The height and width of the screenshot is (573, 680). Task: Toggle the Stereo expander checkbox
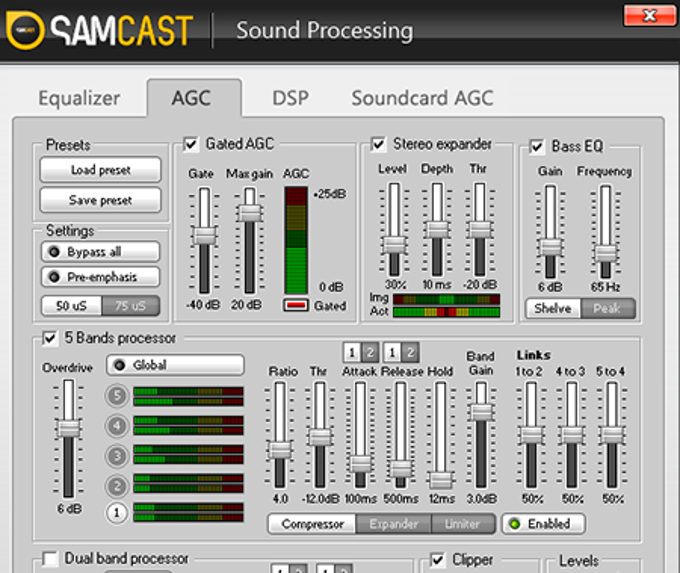[378, 144]
